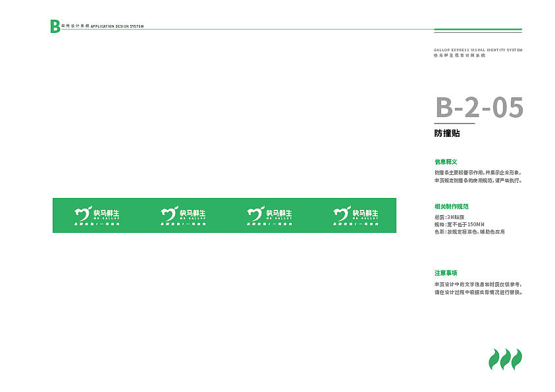Click the third 快马鲜生 logo from the left

point(269,216)
